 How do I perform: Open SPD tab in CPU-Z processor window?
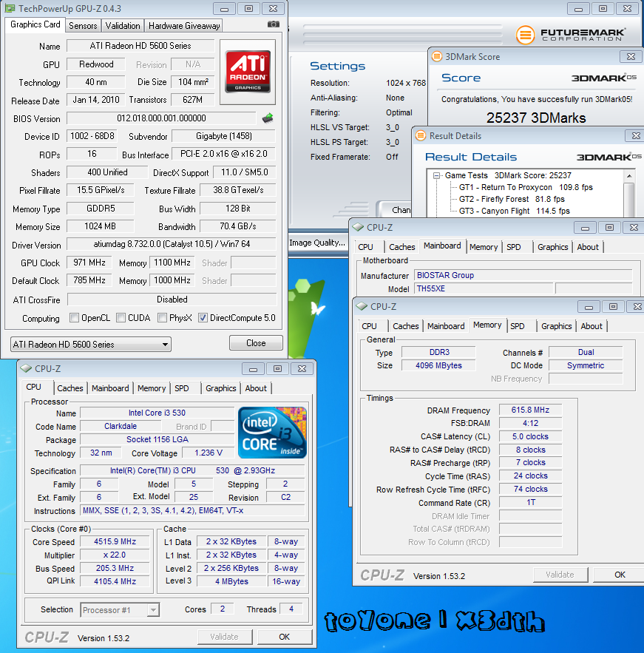click(x=181, y=388)
